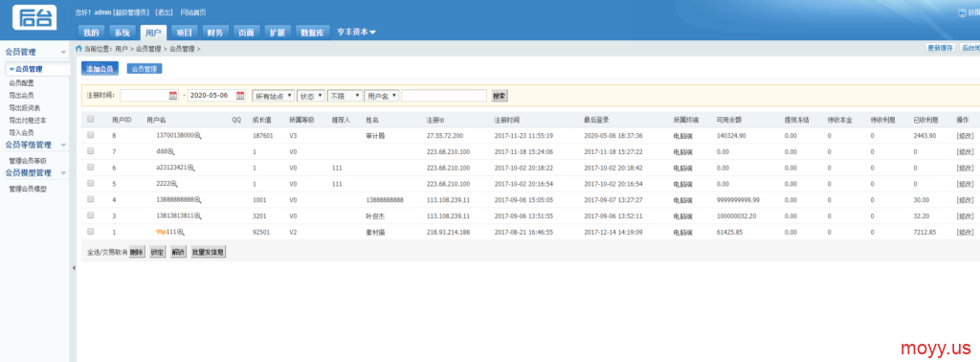Focus the start registration date field
980x362 pixels.
[x=149, y=96]
